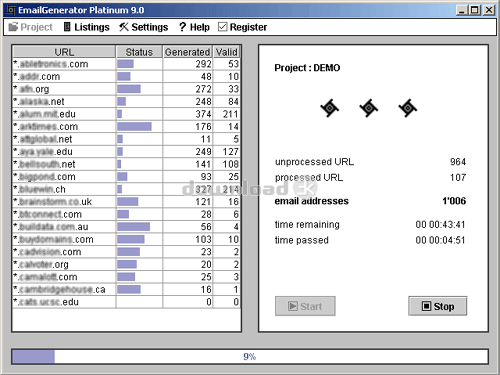Open the Register menu
The height and width of the screenshot is (375, 500).
242,27
